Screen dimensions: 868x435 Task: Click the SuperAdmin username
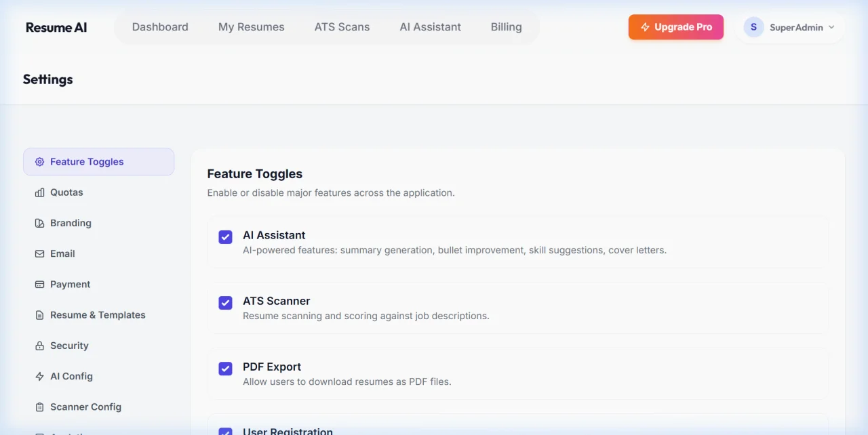coord(796,28)
